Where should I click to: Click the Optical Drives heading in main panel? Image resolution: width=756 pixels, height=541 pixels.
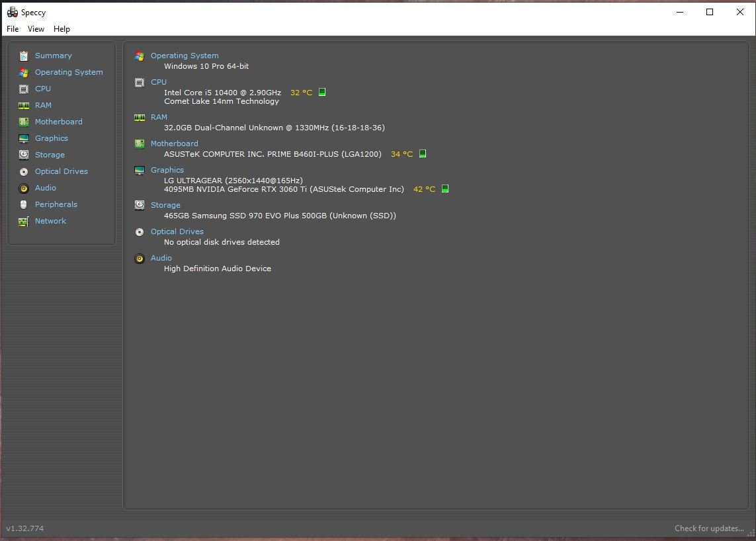pyautogui.click(x=177, y=231)
